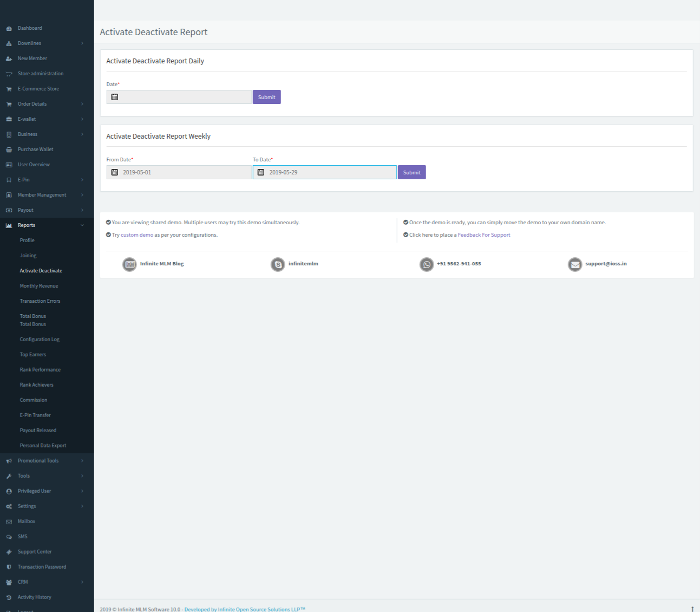This screenshot has height=612, width=700.
Task: Open the Profile report
Action: tap(27, 240)
